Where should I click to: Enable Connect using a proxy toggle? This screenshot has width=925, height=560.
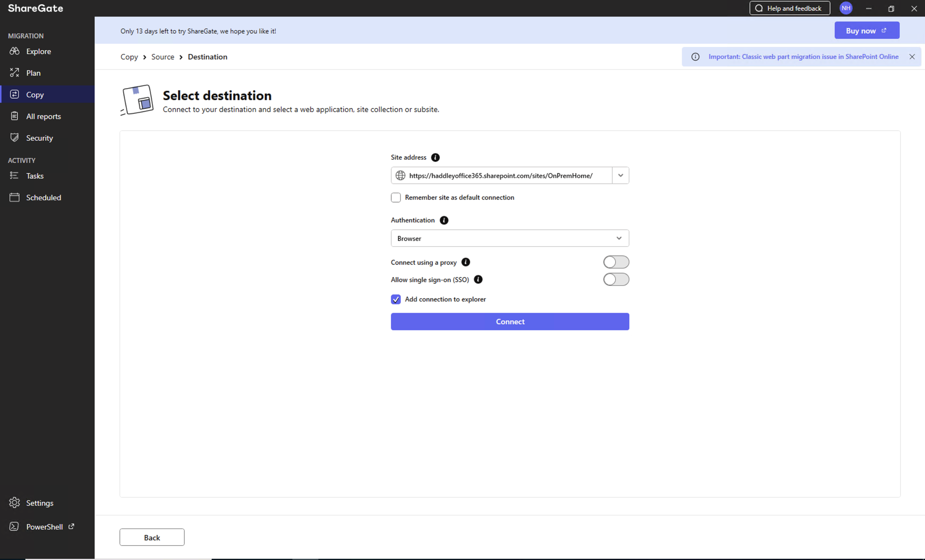(616, 262)
